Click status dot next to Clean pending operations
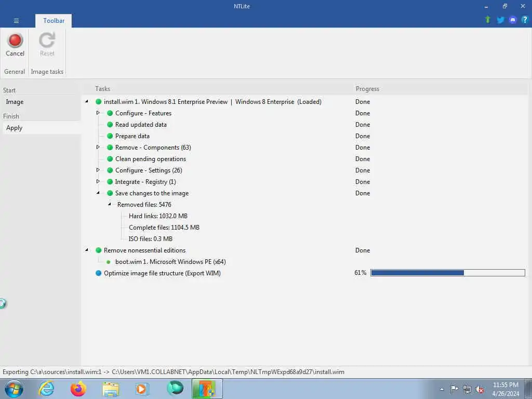Image resolution: width=532 pixels, height=399 pixels. tap(110, 159)
